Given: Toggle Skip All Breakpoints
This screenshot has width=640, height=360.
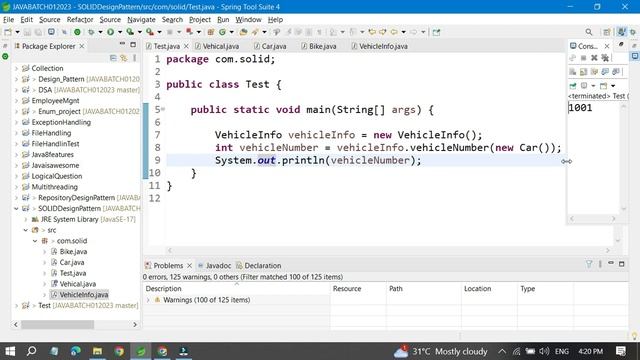Looking at the screenshot, I should click(64, 32).
